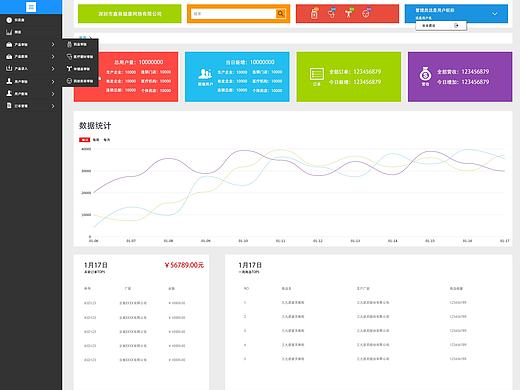This screenshot has width=520, height=390.
Task: Expand the blue user account dropdown chevron
Action: [x=495, y=14]
